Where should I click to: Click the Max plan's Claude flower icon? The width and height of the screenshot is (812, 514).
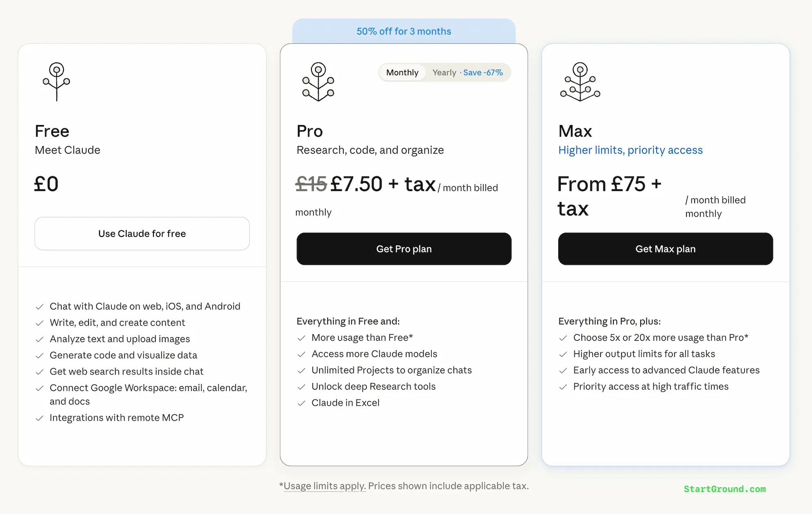click(x=580, y=82)
